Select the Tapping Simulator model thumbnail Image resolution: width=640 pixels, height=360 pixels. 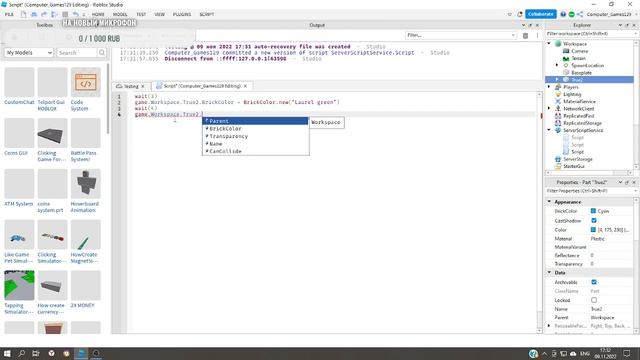19,285
